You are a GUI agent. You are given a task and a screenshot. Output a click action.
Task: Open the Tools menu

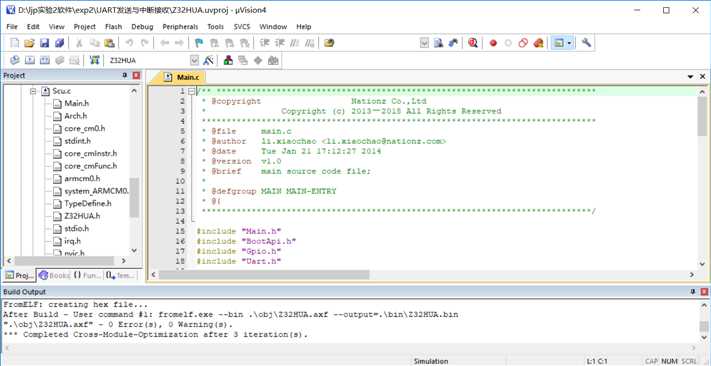pyautogui.click(x=215, y=27)
